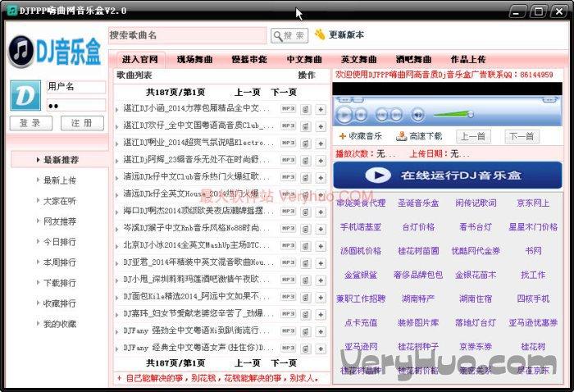Stop playback in the media player

click(x=361, y=115)
